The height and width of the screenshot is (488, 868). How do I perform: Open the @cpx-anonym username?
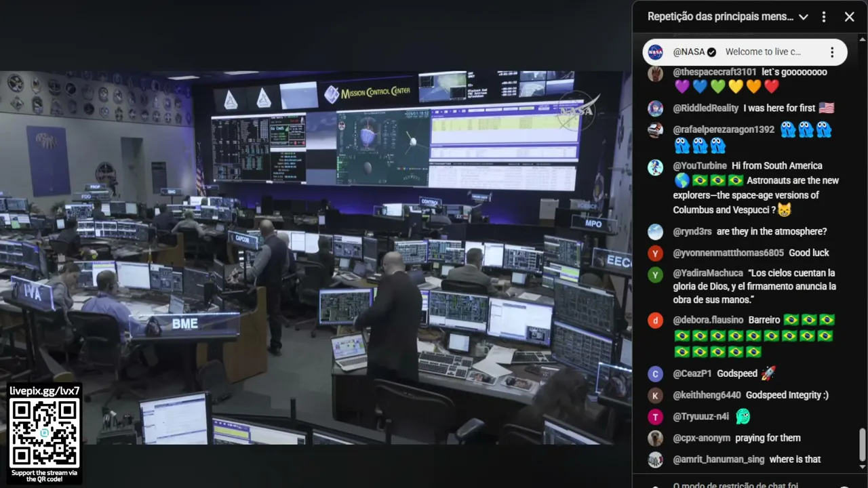point(702,438)
